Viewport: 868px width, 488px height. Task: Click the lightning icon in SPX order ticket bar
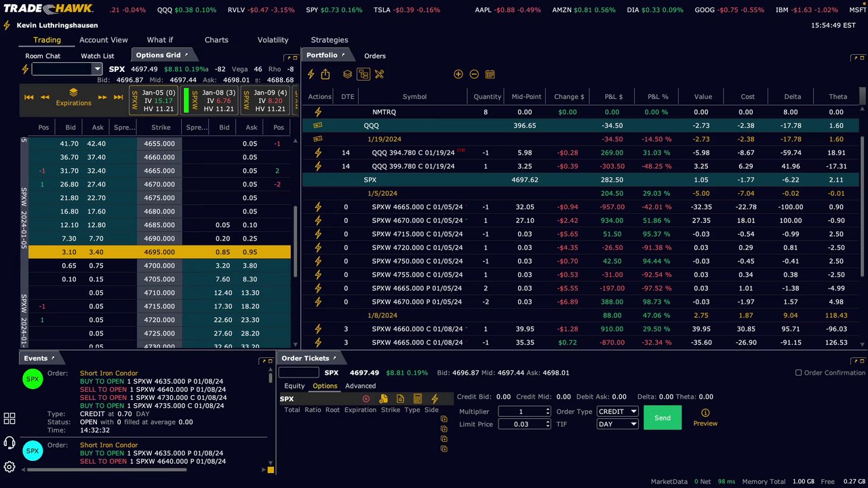coord(435,399)
